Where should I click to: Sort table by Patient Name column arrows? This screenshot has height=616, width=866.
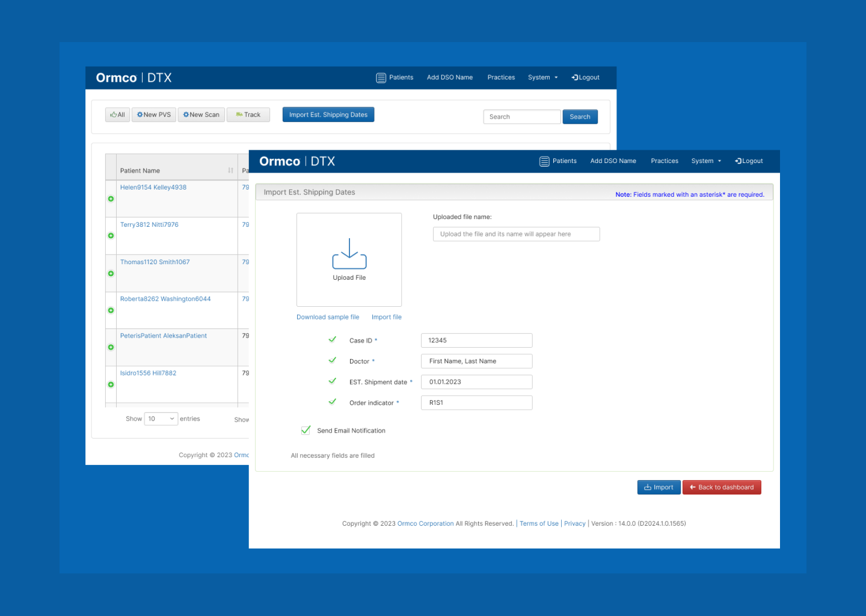point(230,171)
